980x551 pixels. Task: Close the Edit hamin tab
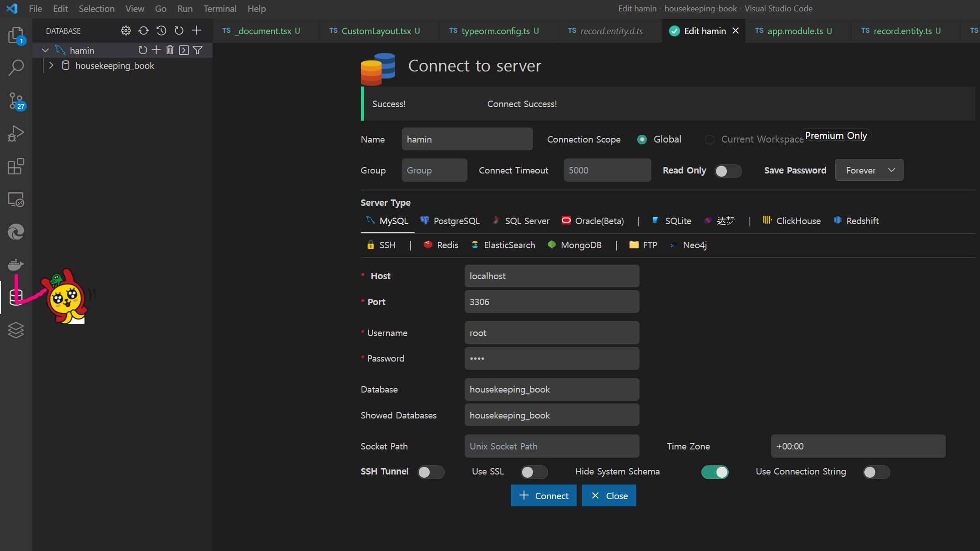[x=736, y=31]
